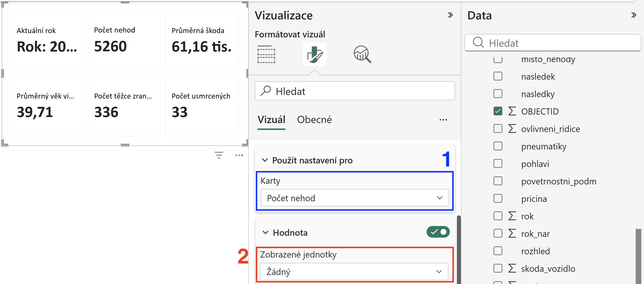Open the Karty dropdown showing Počet nehod
This screenshot has width=644, height=284.
pyautogui.click(x=355, y=198)
